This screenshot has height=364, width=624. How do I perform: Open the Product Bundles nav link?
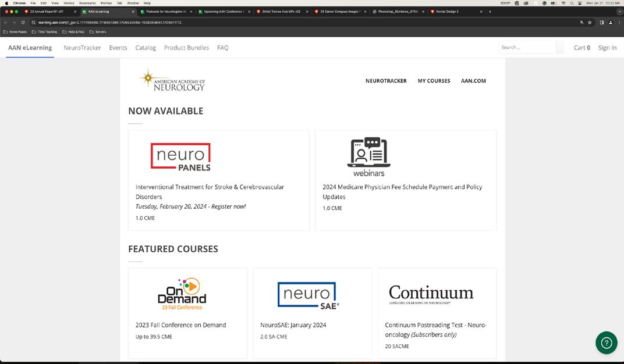[x=186, y=48]
